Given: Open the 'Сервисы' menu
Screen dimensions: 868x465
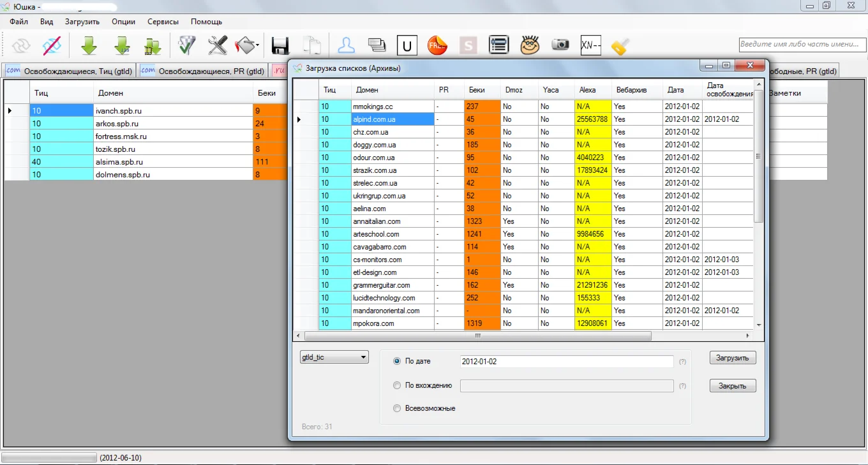Looking at the screenshot, I should tap(163, 22).
